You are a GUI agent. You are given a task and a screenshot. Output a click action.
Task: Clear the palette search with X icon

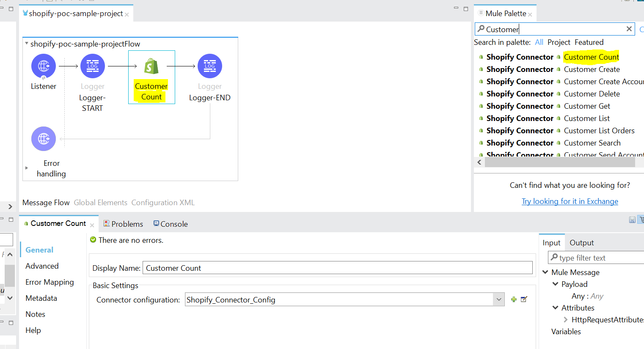629,29
